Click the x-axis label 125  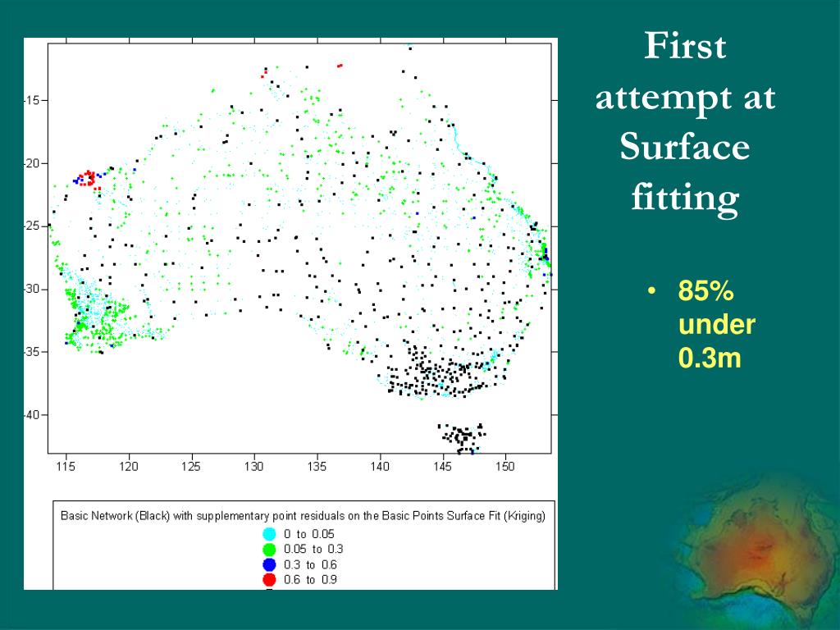pyautogui.click(x=191, y=466)
